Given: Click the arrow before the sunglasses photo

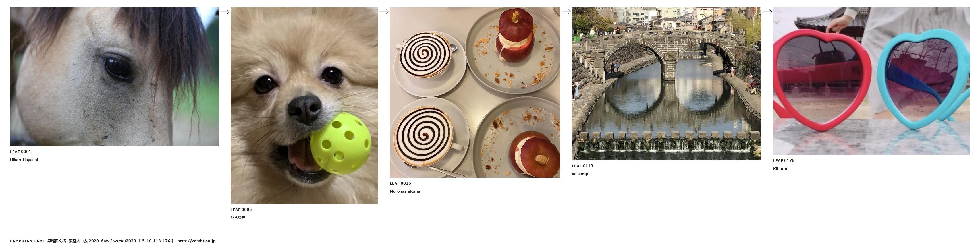Looking at the screenshot, I should click(x=767, y=12).
